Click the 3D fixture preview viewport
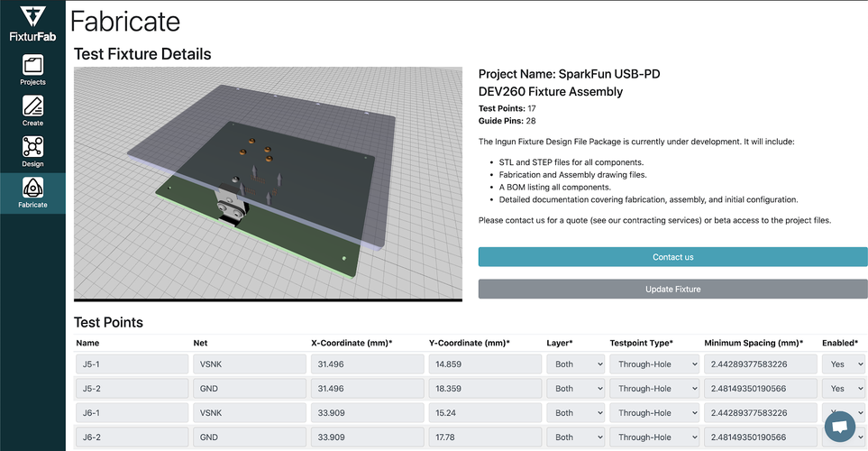Viewport: 868px width, 451px height. tap(268, 184)
